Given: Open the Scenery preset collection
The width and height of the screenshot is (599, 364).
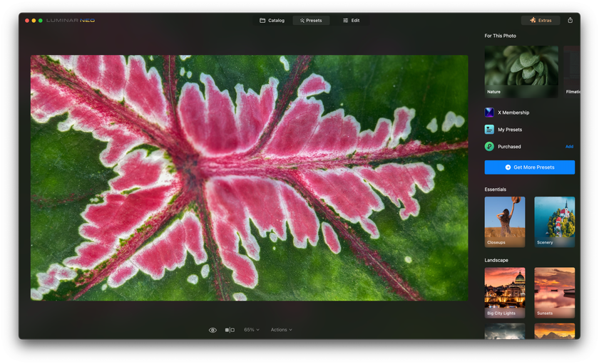Looking at the screenshot, I should tap(554, 222).
